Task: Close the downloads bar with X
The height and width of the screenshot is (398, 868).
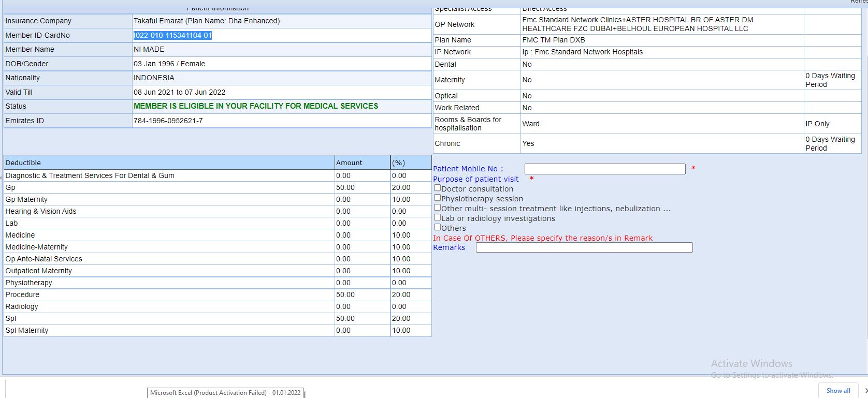Action: [x=865, y=391]
